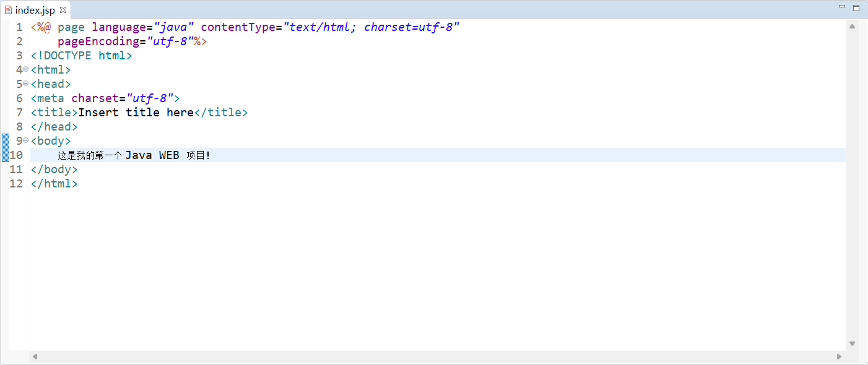Screen dimensions: 868x365
Task: Click the opening <head> tag on line 5
Action: coord(51,84)
